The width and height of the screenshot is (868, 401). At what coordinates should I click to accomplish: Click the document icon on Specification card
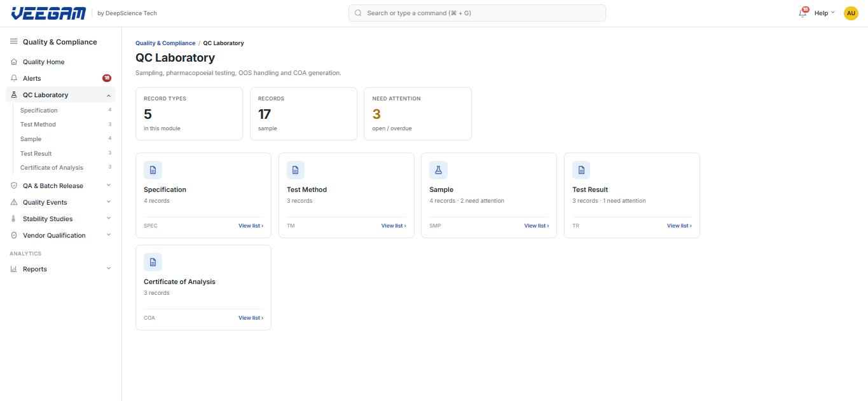click(x=153, y=170)
